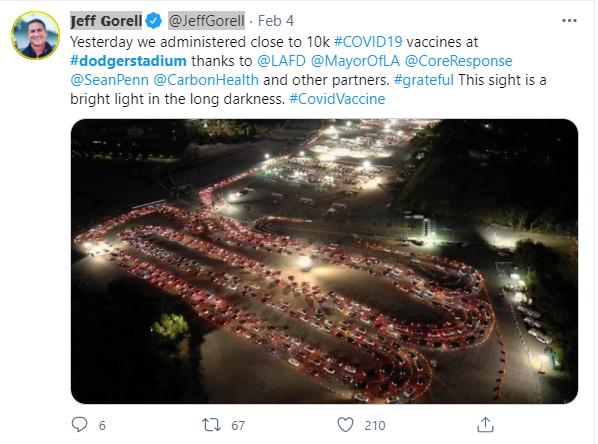Open the #dodgerstadium hashtag

pyautogui.click(x=129, y=61)
